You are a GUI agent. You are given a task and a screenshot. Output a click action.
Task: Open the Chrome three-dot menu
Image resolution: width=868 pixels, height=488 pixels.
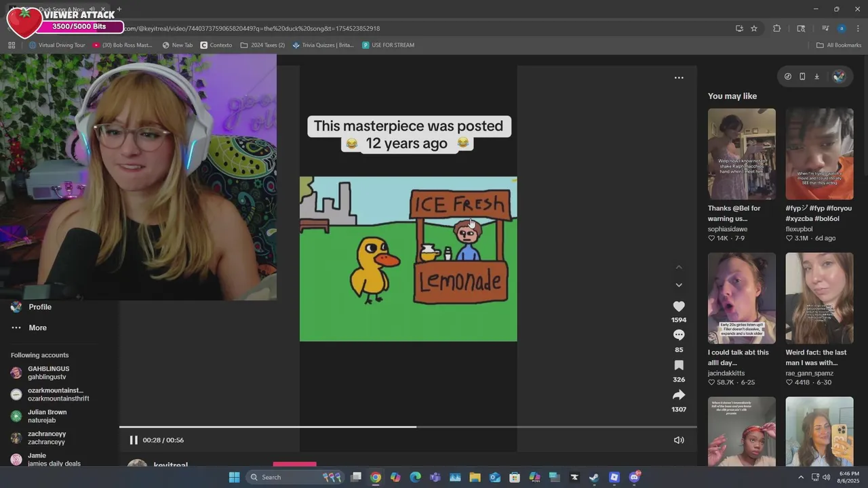858,28
